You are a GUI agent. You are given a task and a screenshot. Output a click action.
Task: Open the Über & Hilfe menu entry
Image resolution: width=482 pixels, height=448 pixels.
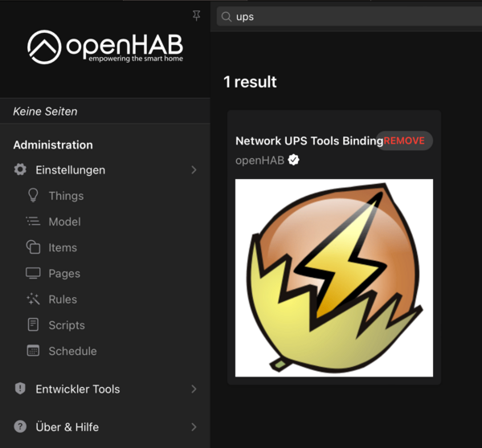pos(67,427)
